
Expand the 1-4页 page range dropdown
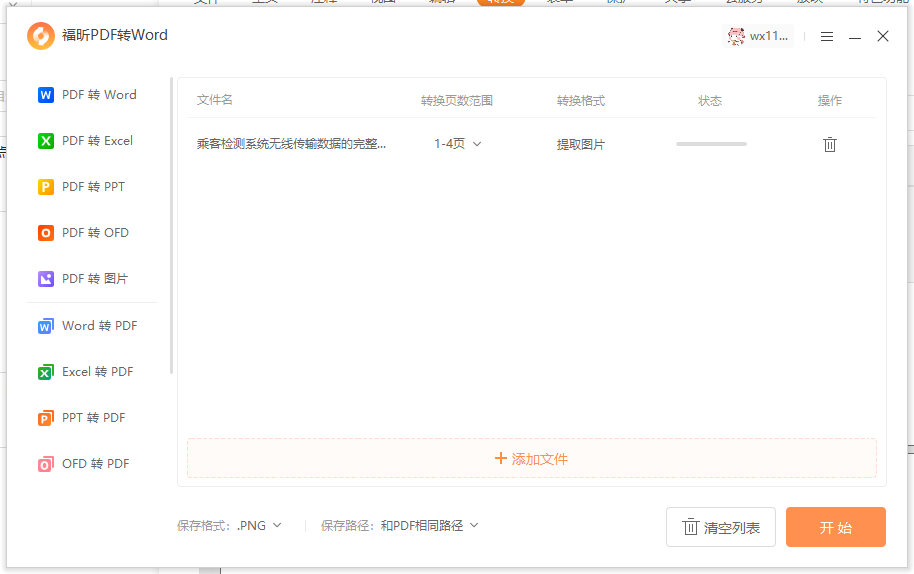pos(458,144)
